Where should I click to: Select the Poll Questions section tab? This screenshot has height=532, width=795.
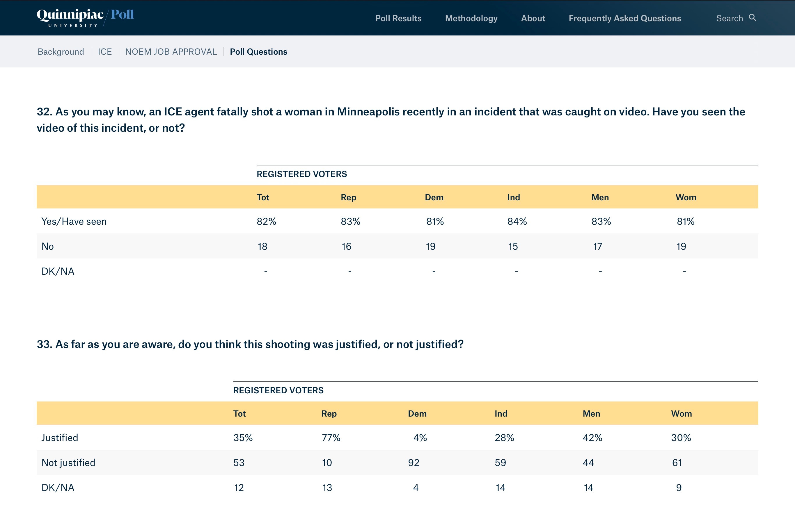pyautogui.click(x=258, y=51)
